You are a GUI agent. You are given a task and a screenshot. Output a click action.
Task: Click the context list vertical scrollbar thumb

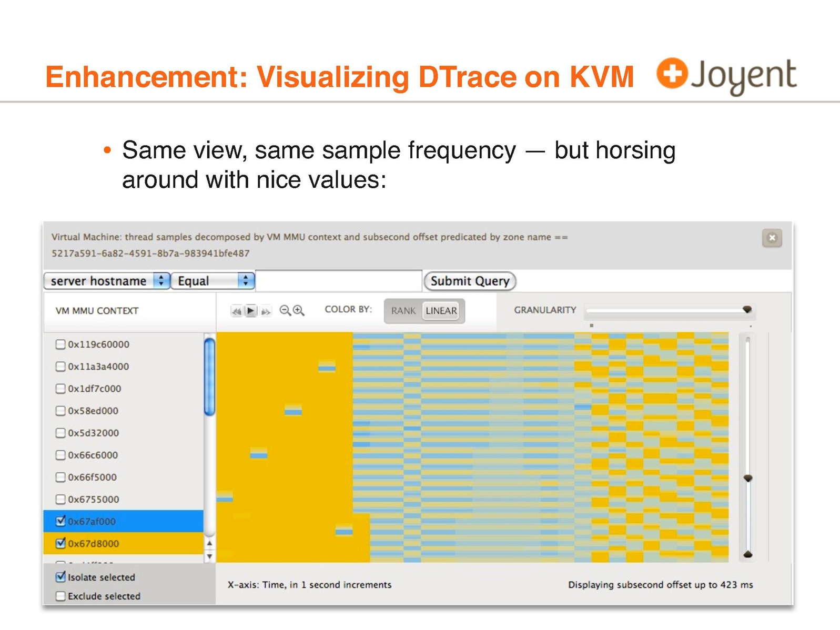209,377
